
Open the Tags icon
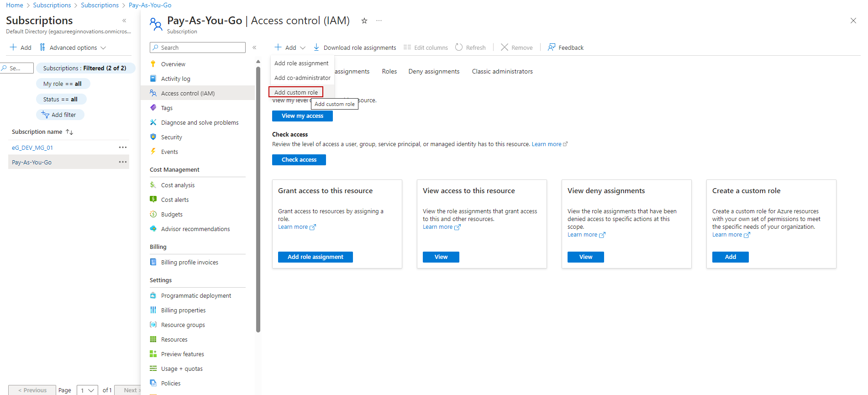pyautogui.click(x=153, y=108)
